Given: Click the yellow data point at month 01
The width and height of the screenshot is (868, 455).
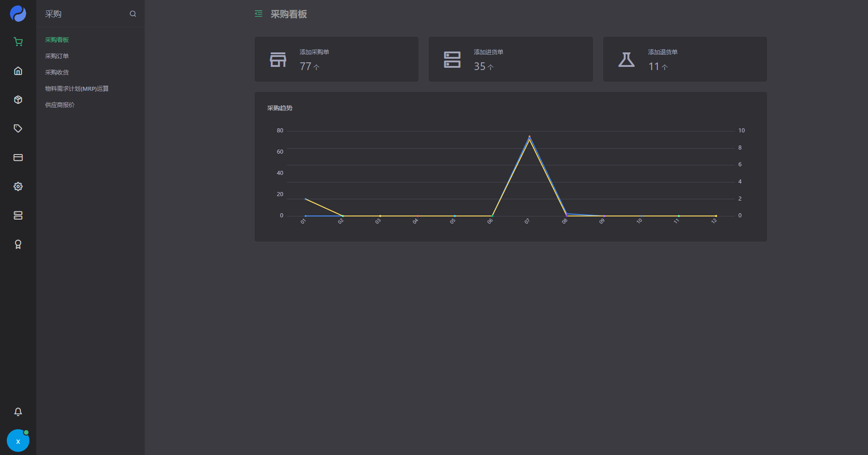Looking at the screenshot, I should coord(306,199).
